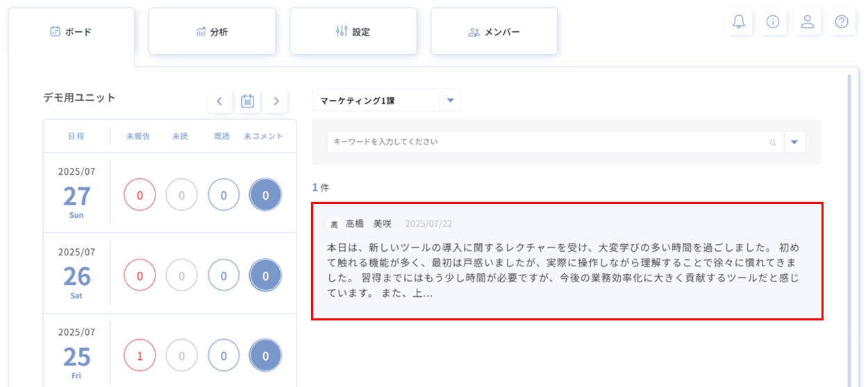Select the unreported count for July 25
868x387 pixels.
coord(140,356)
